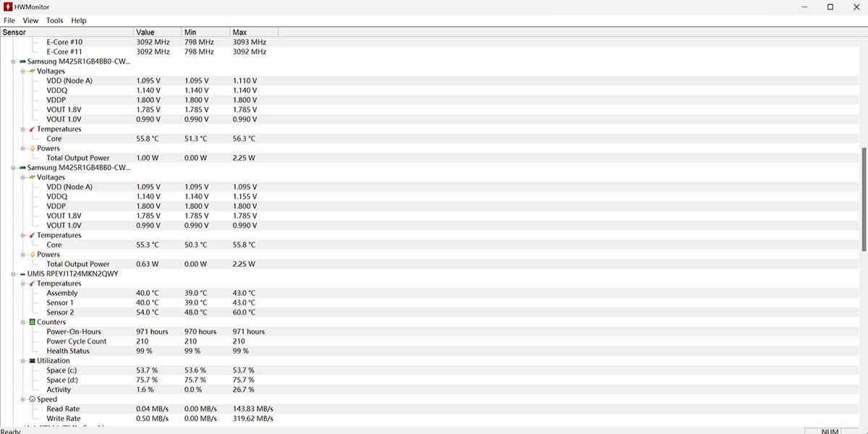Viewport: 868px width, 434px height.
Task: Collapse the Utilization group expander
Action: 23,361
